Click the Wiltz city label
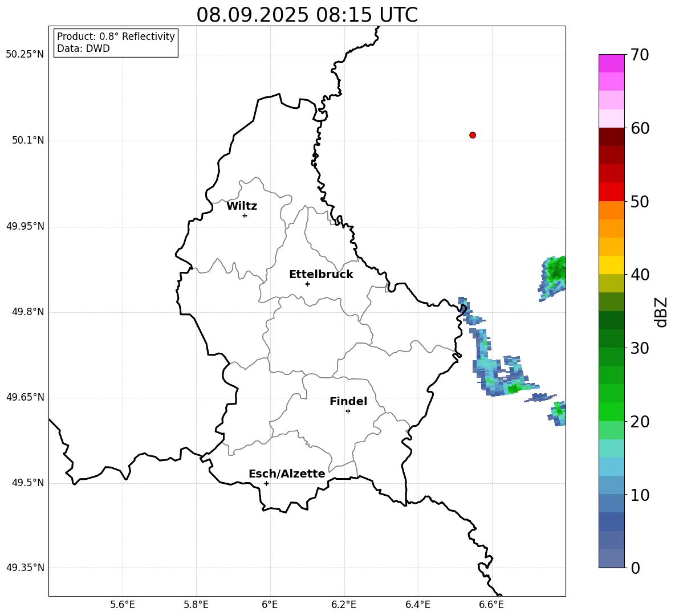The image size is (675, 616). 242,206
